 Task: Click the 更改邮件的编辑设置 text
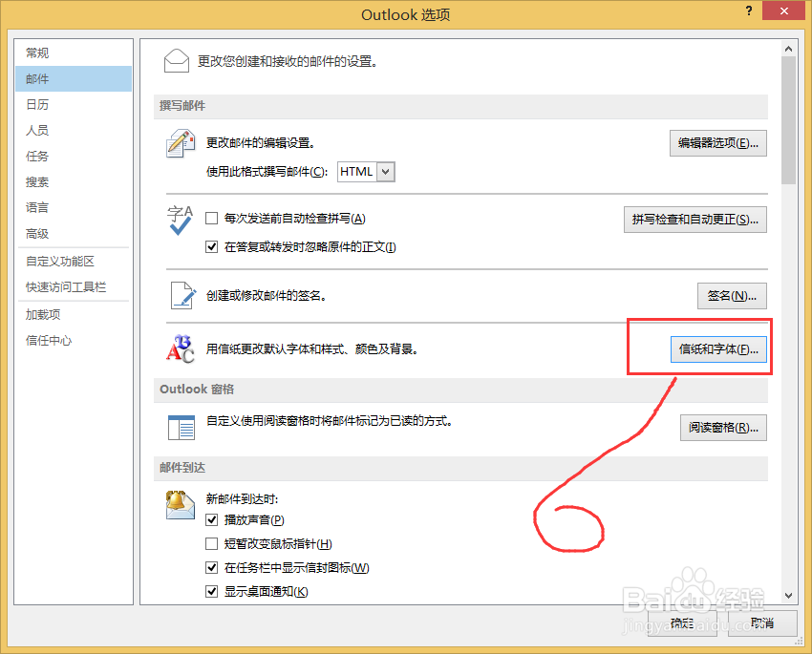pos(261,143)
